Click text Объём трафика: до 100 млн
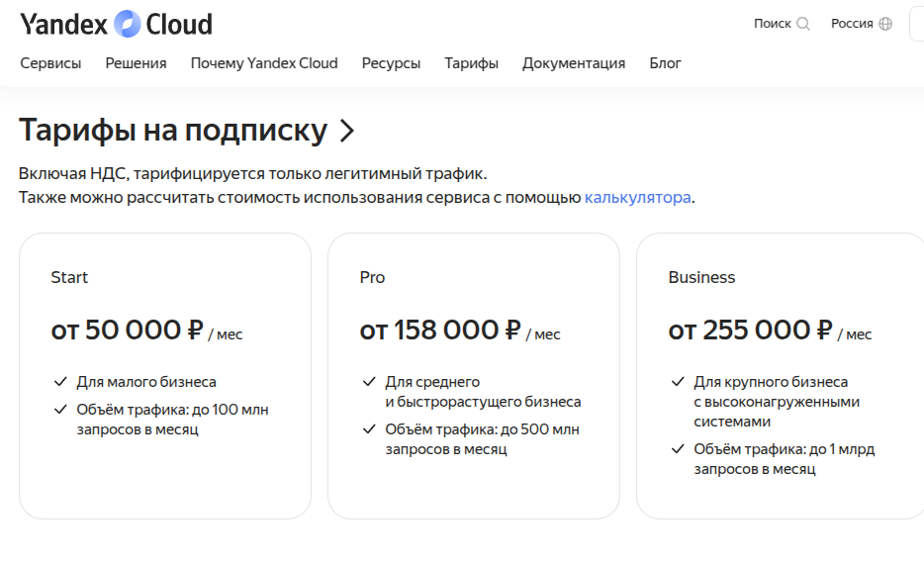This screenshot has width=924, height=567. pyautogui.click(x=172, y=409)
